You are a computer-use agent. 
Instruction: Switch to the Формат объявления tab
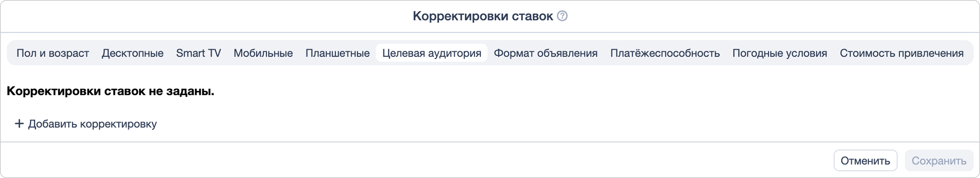tap(546, 53)
